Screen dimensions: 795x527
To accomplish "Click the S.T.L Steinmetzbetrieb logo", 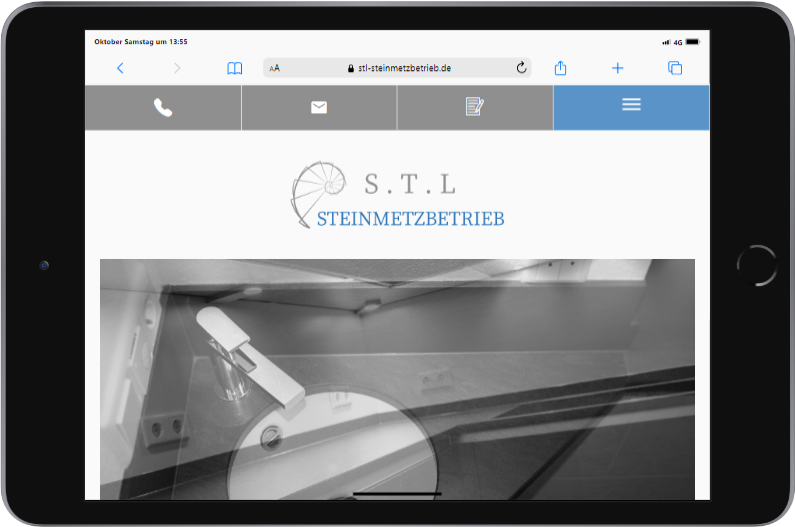I will click(x=398, y=195).
